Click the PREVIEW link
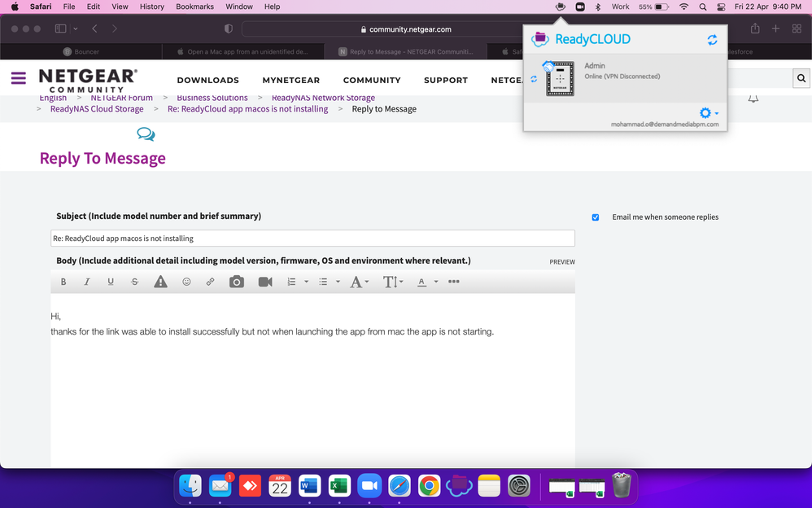This screenshot has width=812, height=508. pos(562,262)
